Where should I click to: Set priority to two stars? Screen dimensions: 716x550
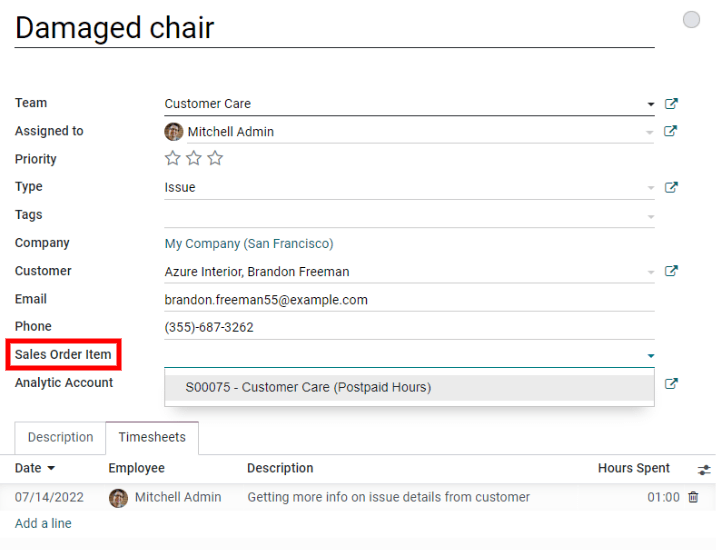click(194, 159)
